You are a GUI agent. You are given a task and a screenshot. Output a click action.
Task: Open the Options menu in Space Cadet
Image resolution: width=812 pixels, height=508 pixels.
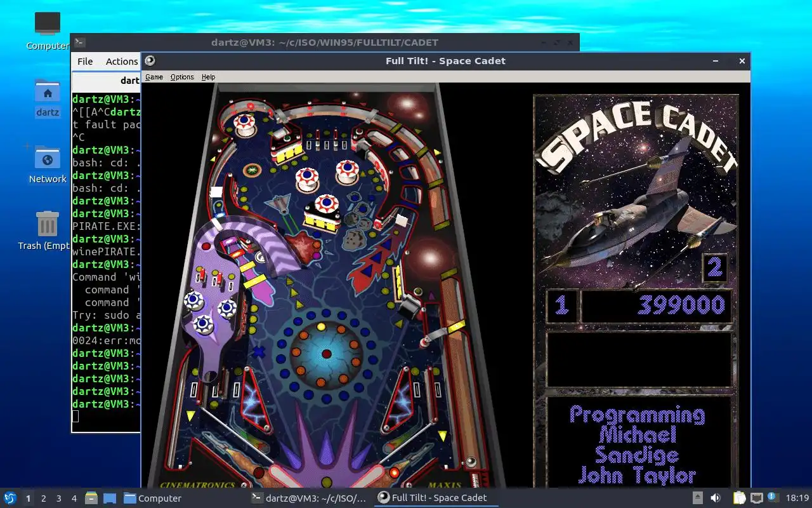(182, 77)
